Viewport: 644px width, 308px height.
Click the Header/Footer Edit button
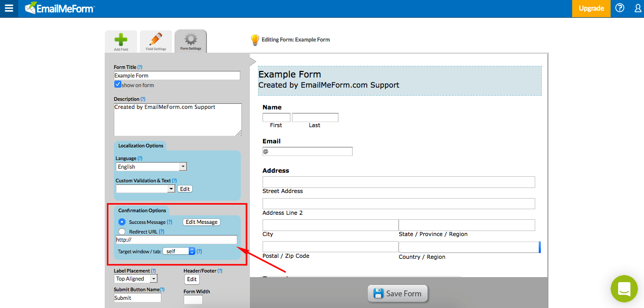coord(192,279)
